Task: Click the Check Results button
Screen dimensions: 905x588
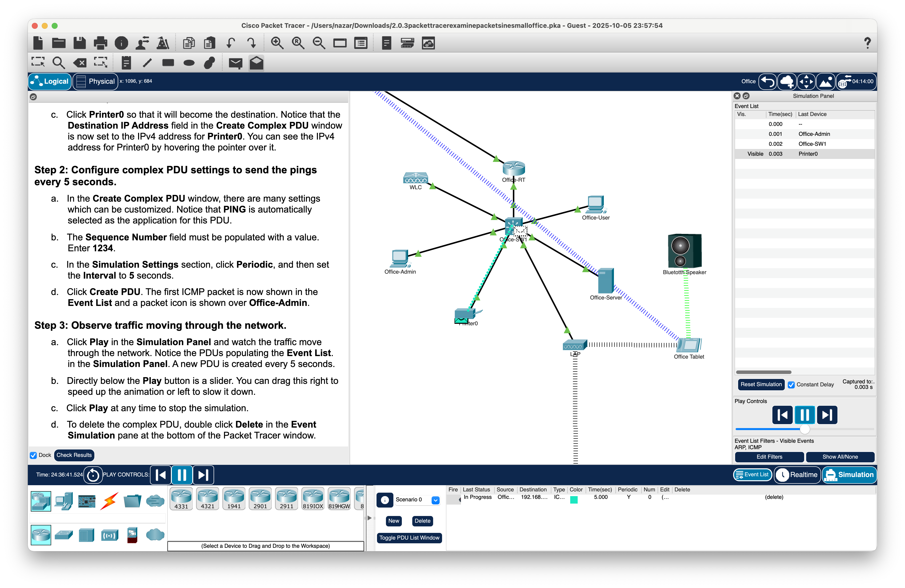Action: coord(74,455)
